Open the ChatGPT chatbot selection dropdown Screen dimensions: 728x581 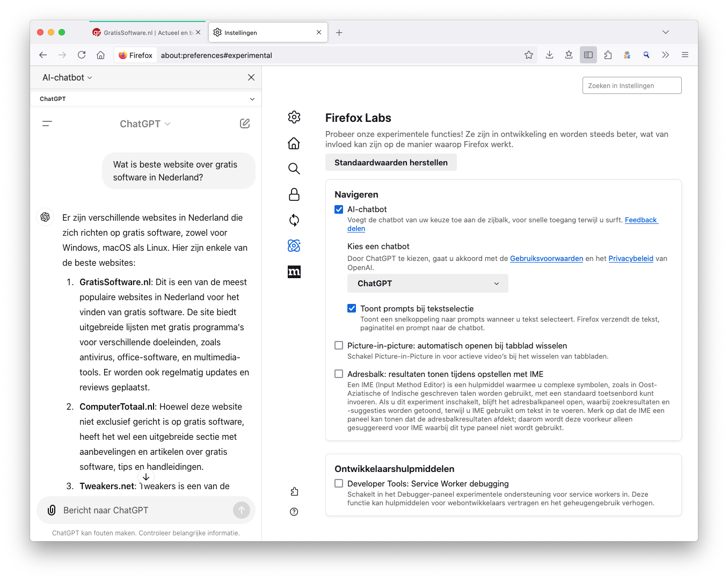427,284
